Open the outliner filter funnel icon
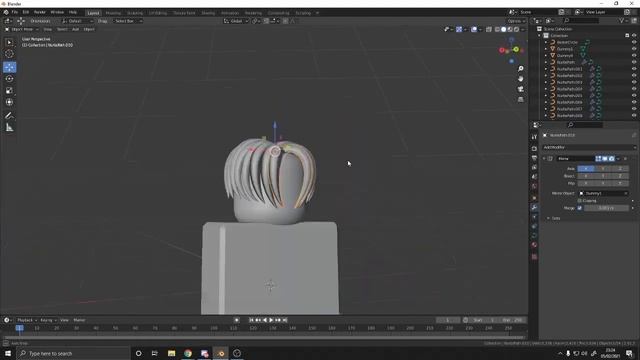640x360 pixels. [622, 20]
